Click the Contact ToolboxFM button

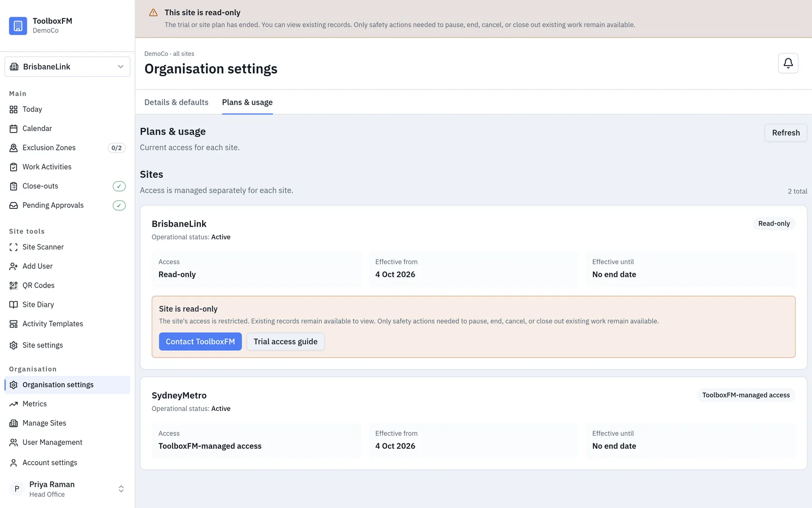click(200, 341)
